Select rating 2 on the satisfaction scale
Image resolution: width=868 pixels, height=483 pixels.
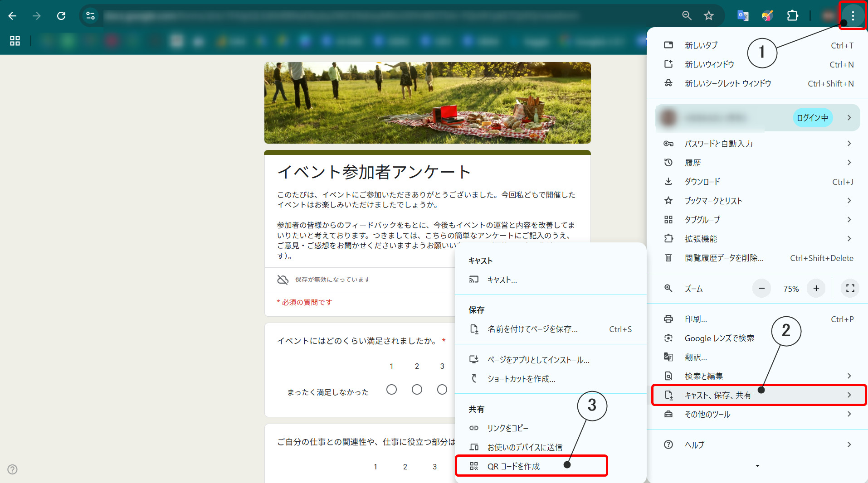[x=417, y=389]
